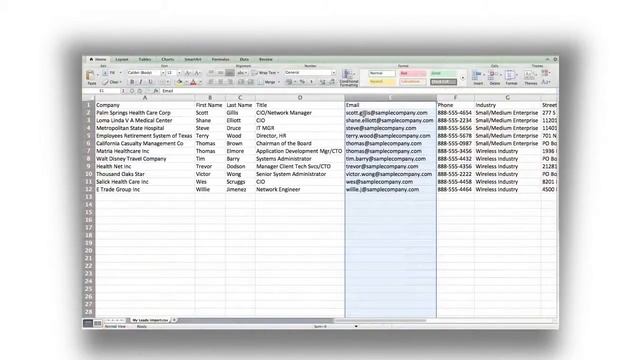Align cell text to middle
The width and height of the screenshot is (640, 360).
tap(220, 73)
